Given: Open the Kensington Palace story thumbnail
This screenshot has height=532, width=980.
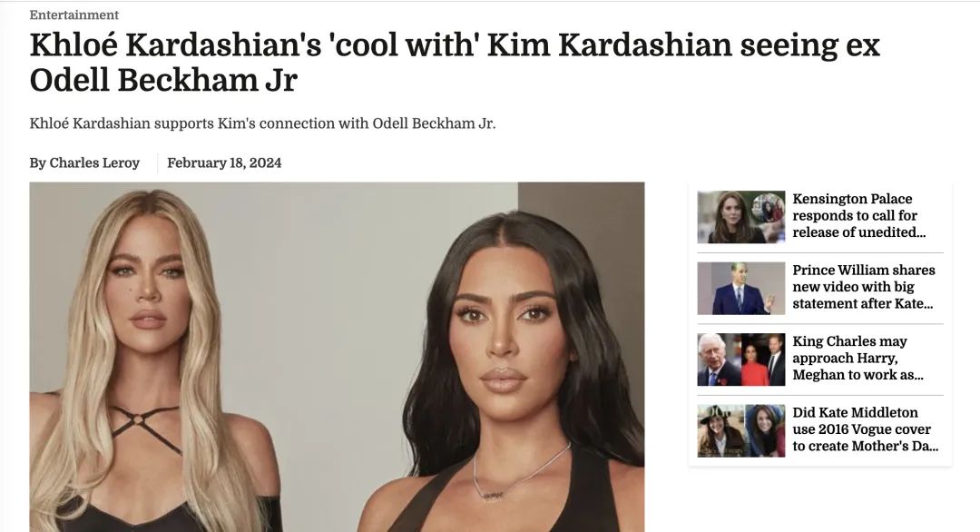Looking at the screenshot, I should (741, 217).
